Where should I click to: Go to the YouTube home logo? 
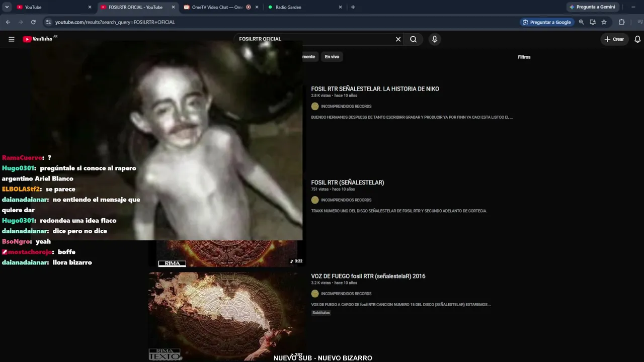pos(38,39)
